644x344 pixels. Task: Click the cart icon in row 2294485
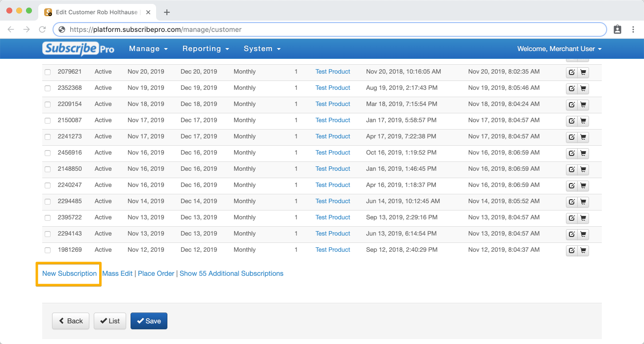583,202
